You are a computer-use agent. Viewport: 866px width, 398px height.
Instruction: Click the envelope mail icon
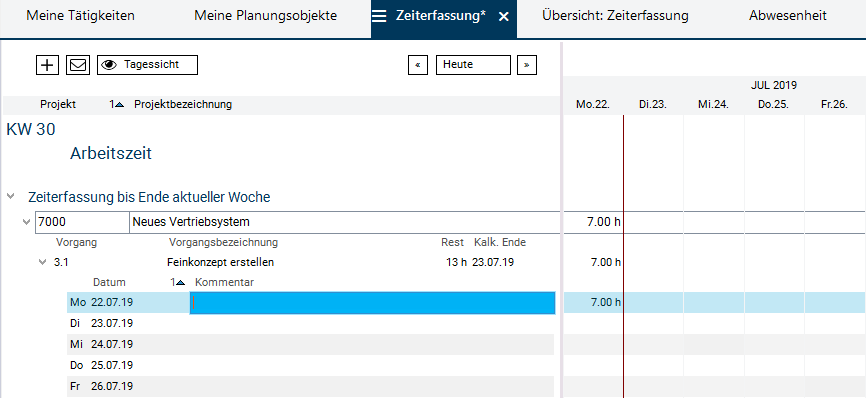tap(78, 65)
